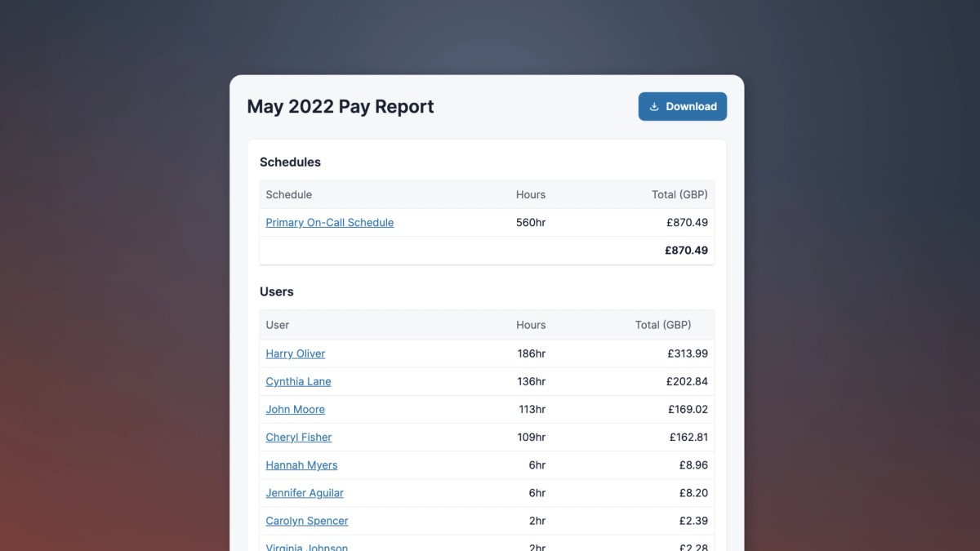This screenshot has height=551, width=980.
Task: Click Hannah Myers in the Users list
Action: 301,464
